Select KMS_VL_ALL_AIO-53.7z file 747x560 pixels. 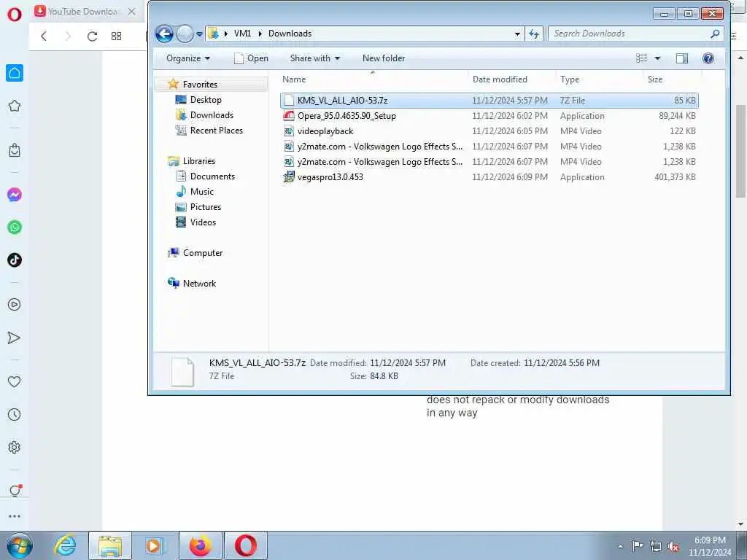(x=489, y=101)
